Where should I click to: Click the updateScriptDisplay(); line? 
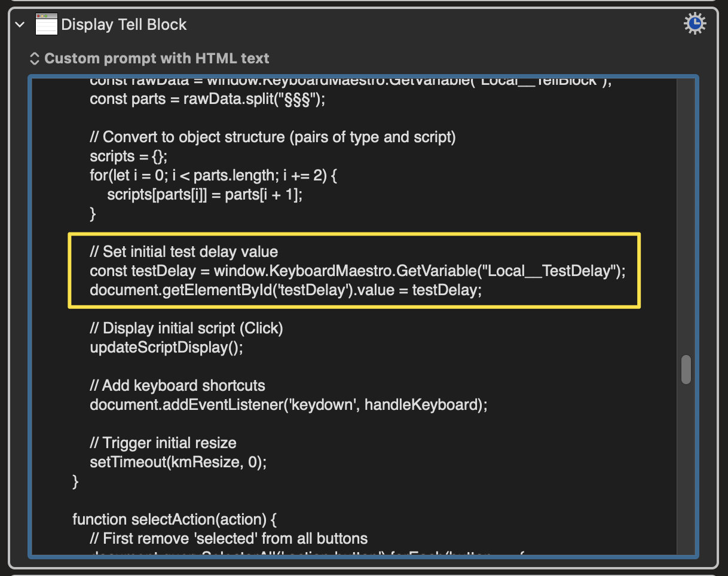[x=167, y=347]
